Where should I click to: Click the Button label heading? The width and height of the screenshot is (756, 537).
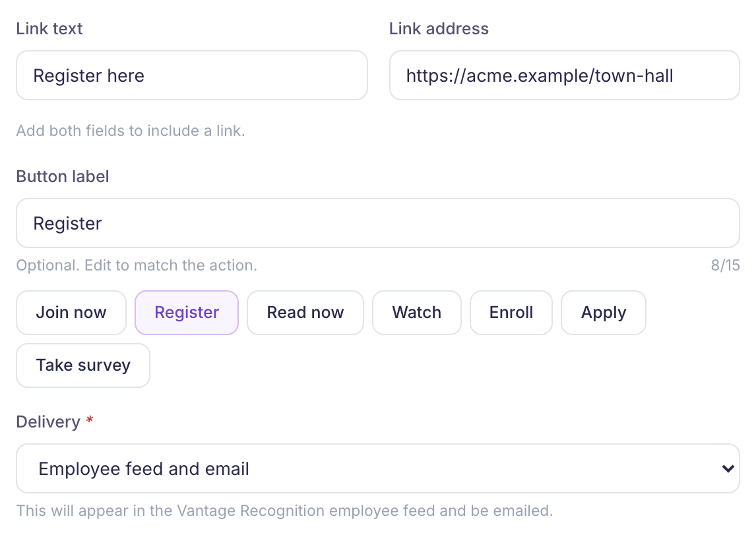(x=63, y=176)
